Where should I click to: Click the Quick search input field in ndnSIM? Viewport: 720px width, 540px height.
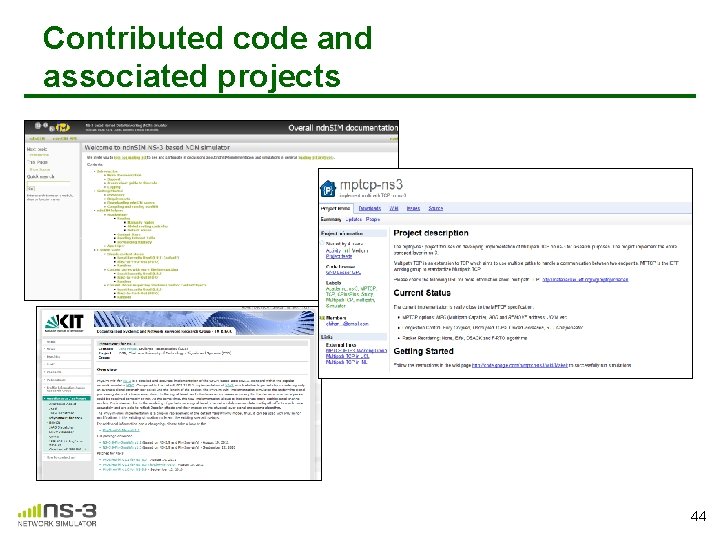(x=49, y=183)
